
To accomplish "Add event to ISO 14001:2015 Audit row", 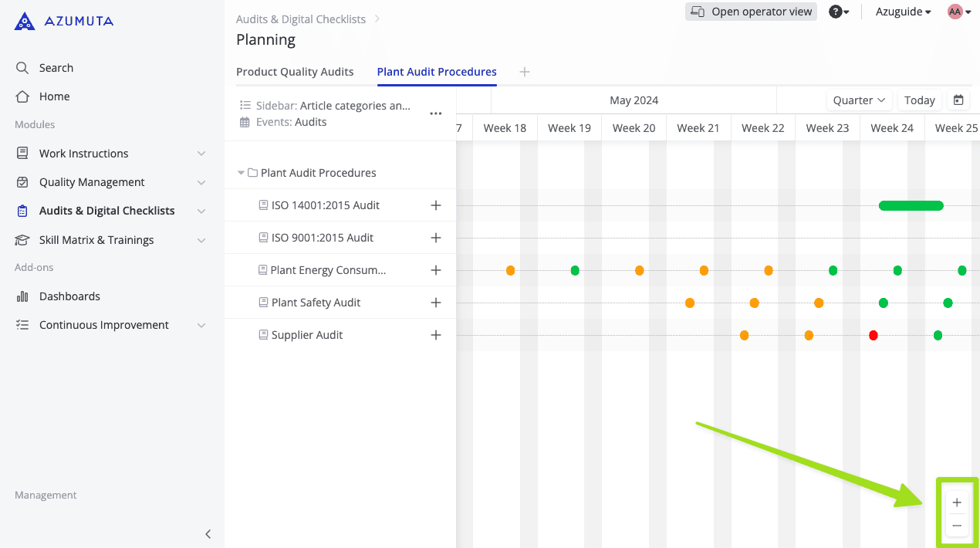I will coord(435,205).
